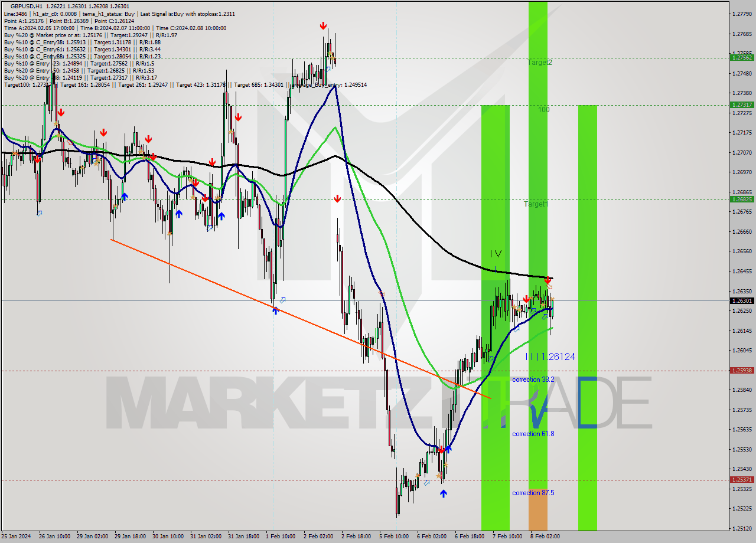Click the '26 Jan 10:00' time axis label
The height and width of the screenshot is (543, 756).
pos(54,537)
